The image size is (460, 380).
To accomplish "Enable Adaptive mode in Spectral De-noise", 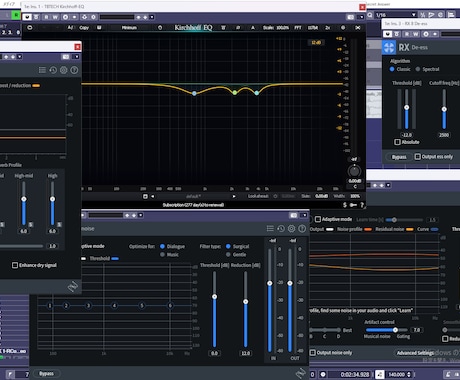I will point(318,219).
